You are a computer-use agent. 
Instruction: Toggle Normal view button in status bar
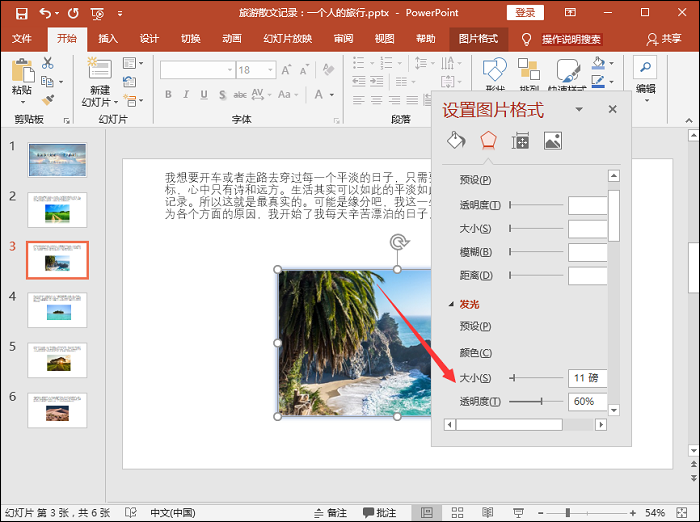(x=428, y=512)
